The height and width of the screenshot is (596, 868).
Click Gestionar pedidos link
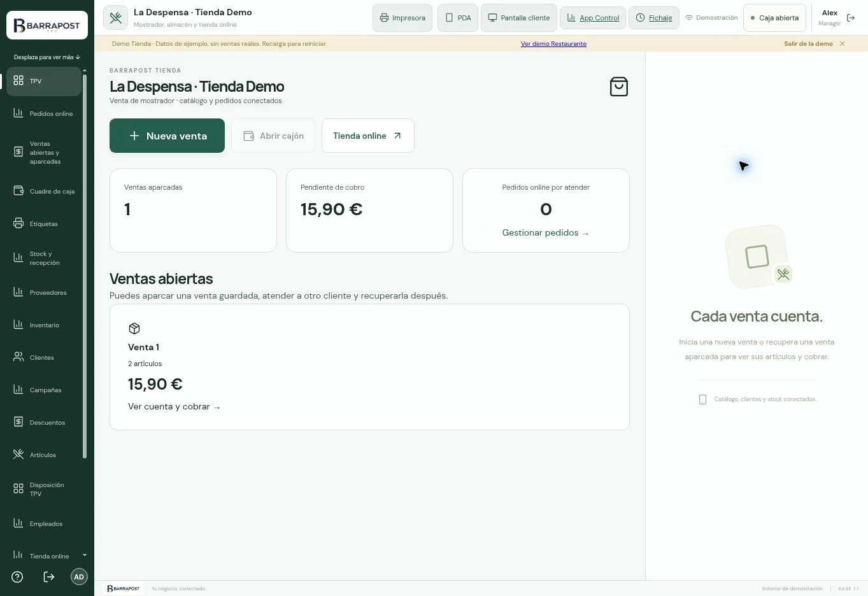(546, 233)
